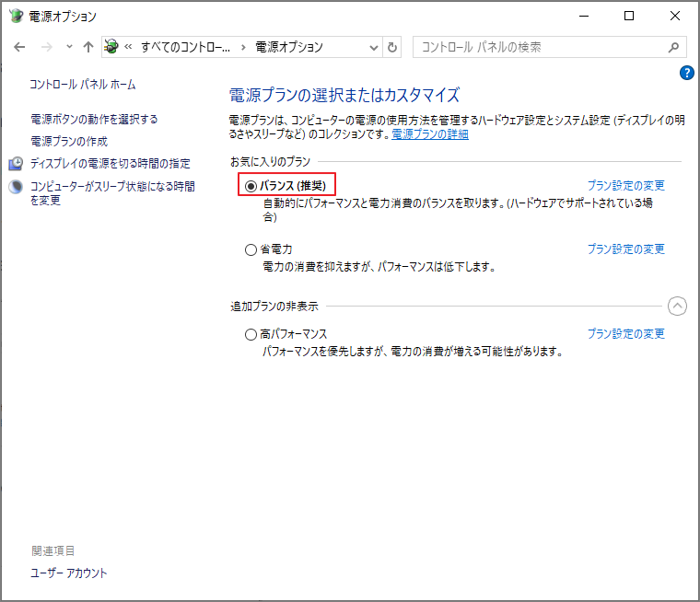Click the display timer icon in sidebar
Viewport: 700px width, 602px height.
point(16,163)
